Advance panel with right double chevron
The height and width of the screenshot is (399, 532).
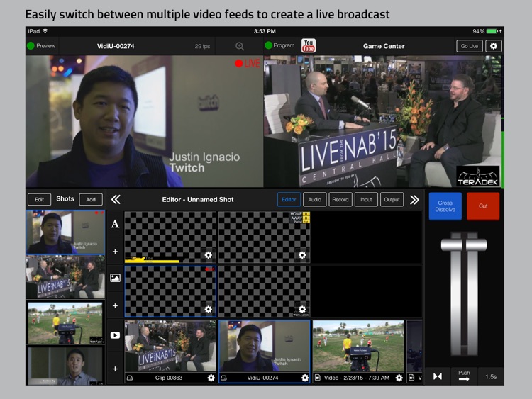(x=414, y=200)
